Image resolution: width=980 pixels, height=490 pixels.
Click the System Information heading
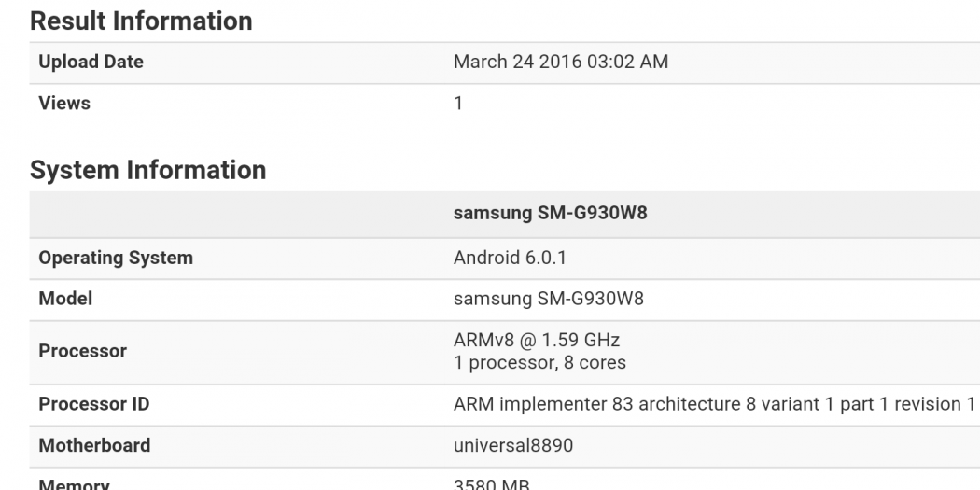tap(147, 170)
